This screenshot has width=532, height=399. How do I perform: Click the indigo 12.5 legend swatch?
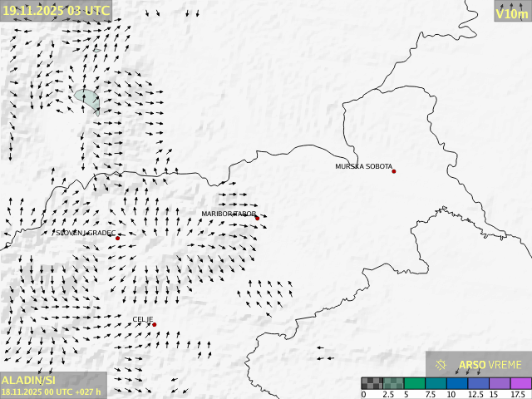coord(479,383)
